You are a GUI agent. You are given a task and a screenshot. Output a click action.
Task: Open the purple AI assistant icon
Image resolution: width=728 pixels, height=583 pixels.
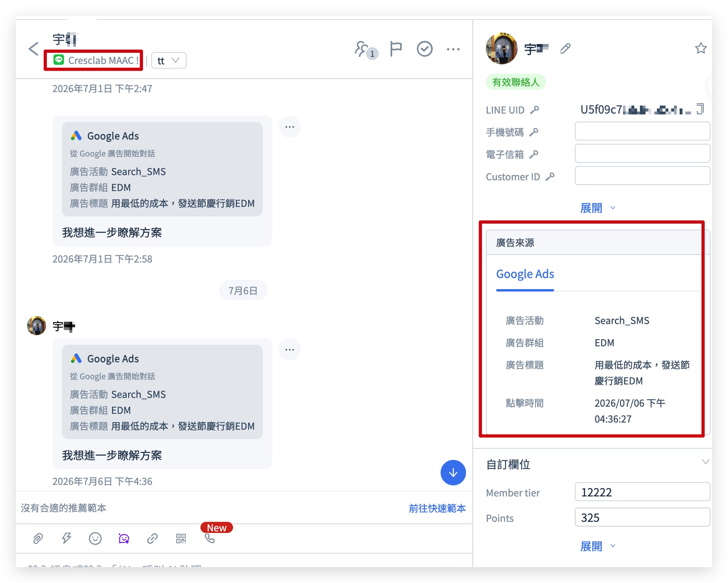[x=124, y=539]
